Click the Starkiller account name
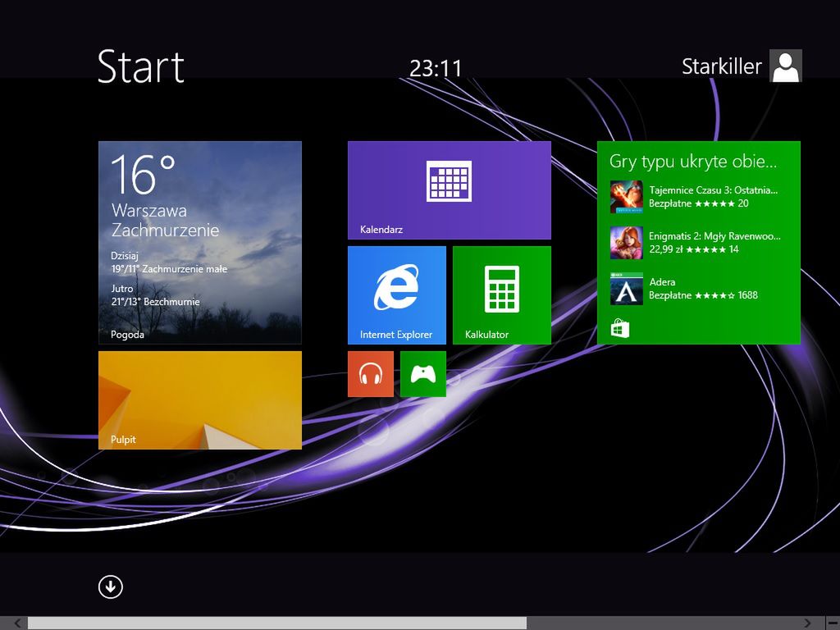Viewport: 840px width, 630px height. [721, 66]
